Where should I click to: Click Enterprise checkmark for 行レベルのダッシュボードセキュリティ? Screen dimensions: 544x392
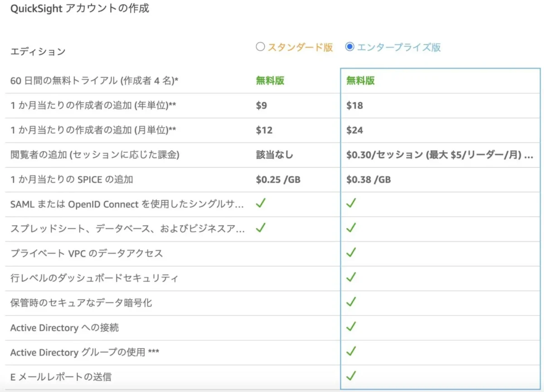(x=351, y=277)
